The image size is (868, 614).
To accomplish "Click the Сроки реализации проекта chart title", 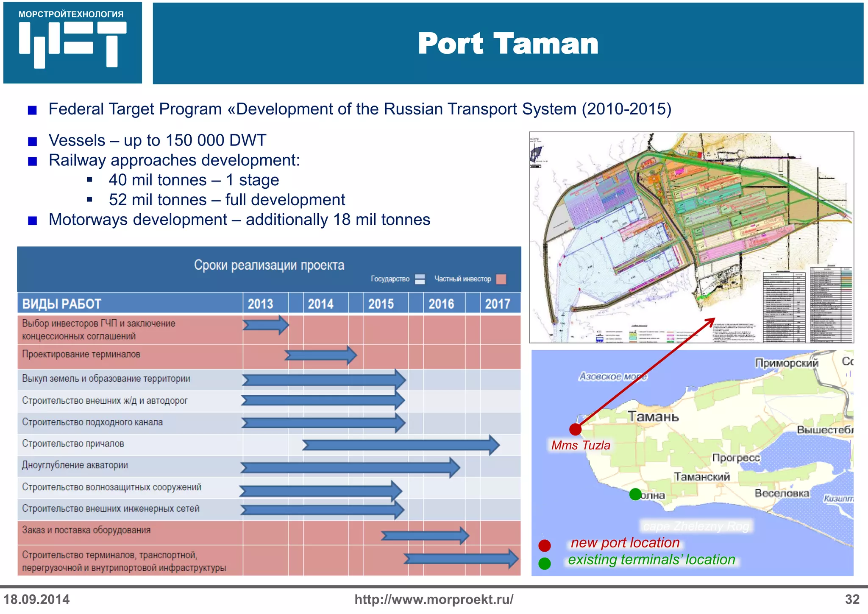I will (269, 265).
